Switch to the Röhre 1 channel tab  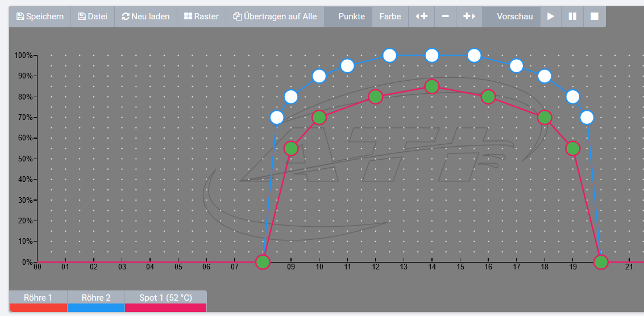(x=38, y=298)
